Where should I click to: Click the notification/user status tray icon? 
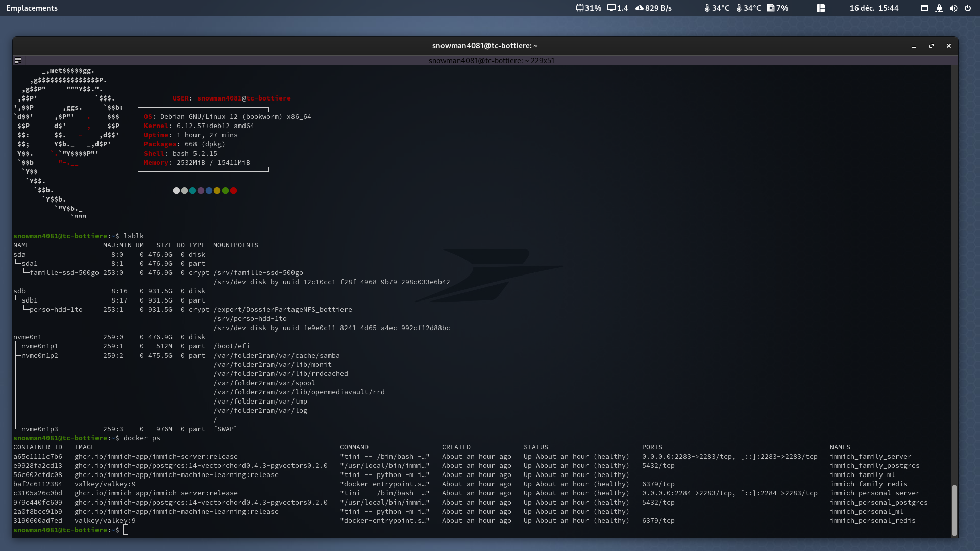[x=939, y=8]
